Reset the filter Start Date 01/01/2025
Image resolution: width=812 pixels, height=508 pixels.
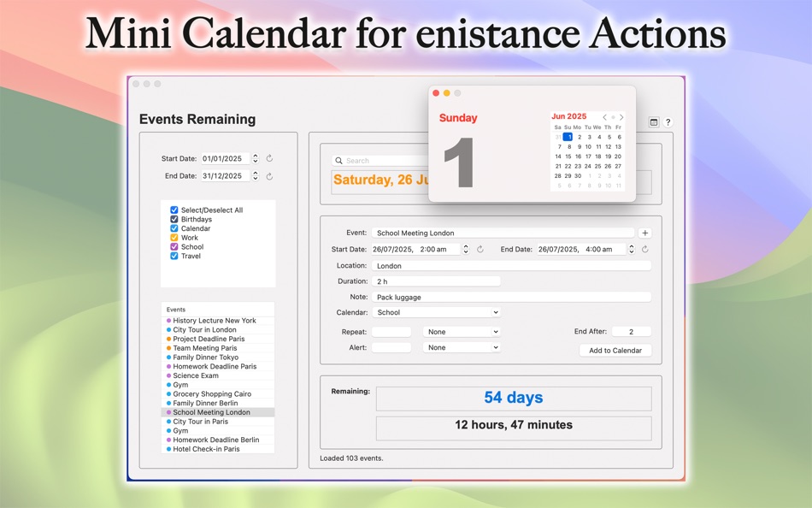(x=269, y=158)
